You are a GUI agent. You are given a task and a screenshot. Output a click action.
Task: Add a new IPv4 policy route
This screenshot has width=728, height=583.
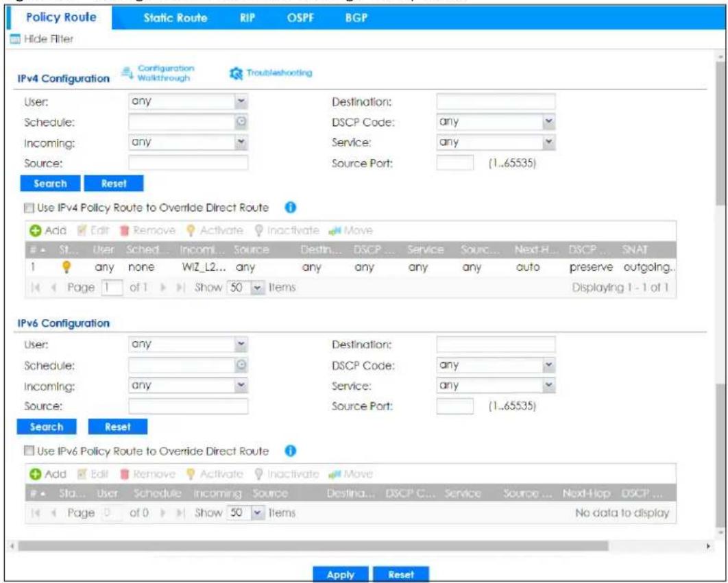pyautogui.click(x=48, y=230)
